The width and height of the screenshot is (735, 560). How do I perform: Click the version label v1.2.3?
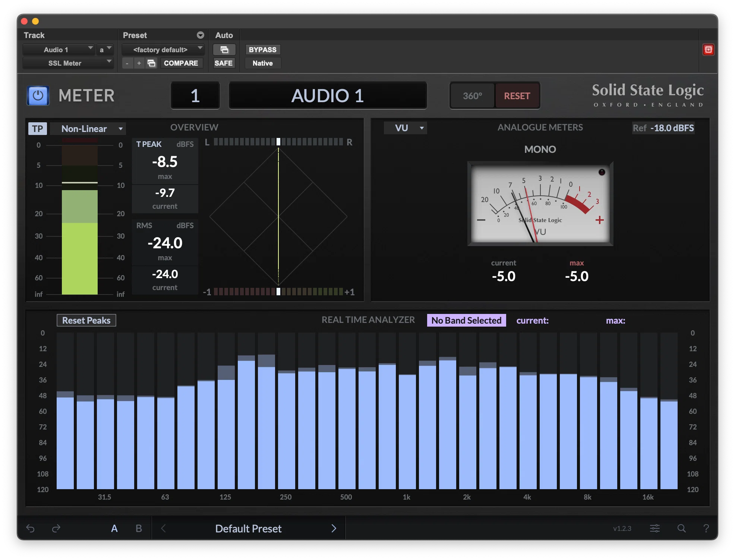click(x=622, y=528)
